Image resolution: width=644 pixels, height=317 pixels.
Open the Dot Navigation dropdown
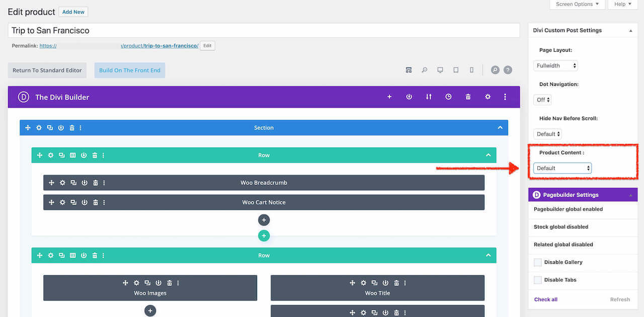[542, 100]
